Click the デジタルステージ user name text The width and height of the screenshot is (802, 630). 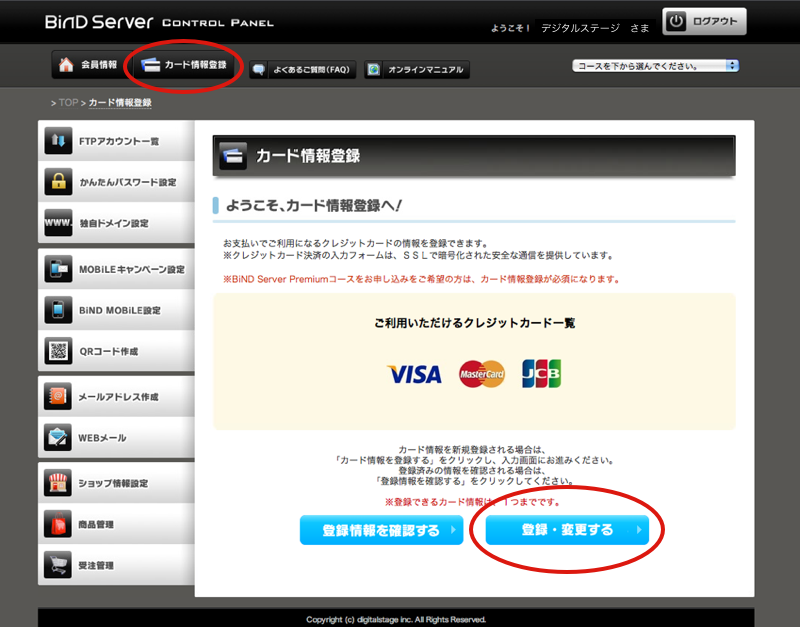coord(580,28)
